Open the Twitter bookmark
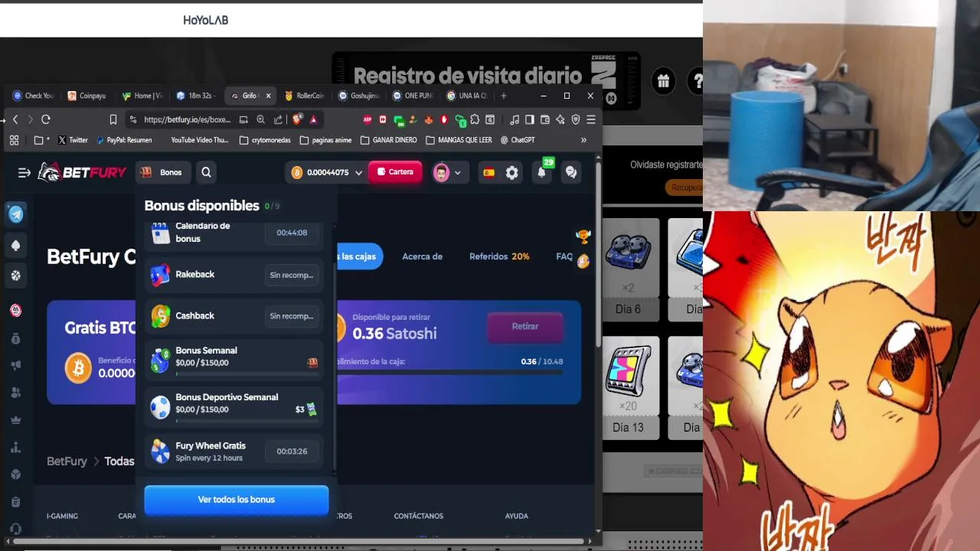The width and height of the screenshot is (980, 551). pos(73,140)
